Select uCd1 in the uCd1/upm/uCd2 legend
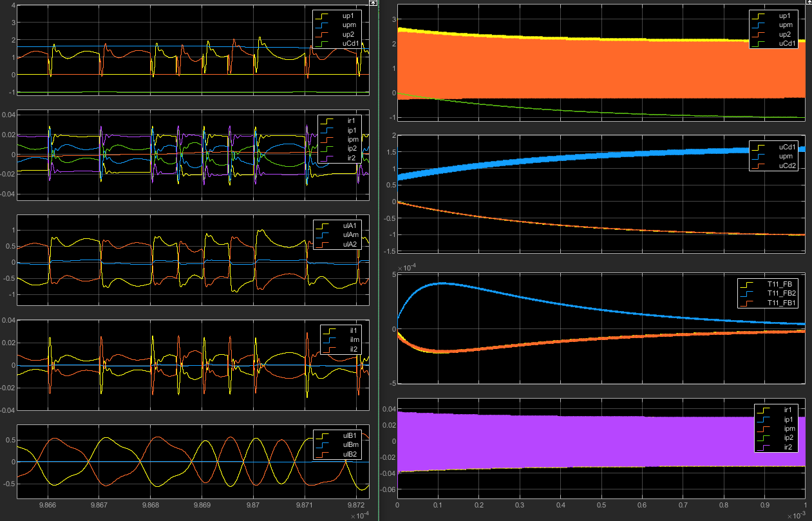This screenshot has width=812, height=521. [x=786, y=147]
